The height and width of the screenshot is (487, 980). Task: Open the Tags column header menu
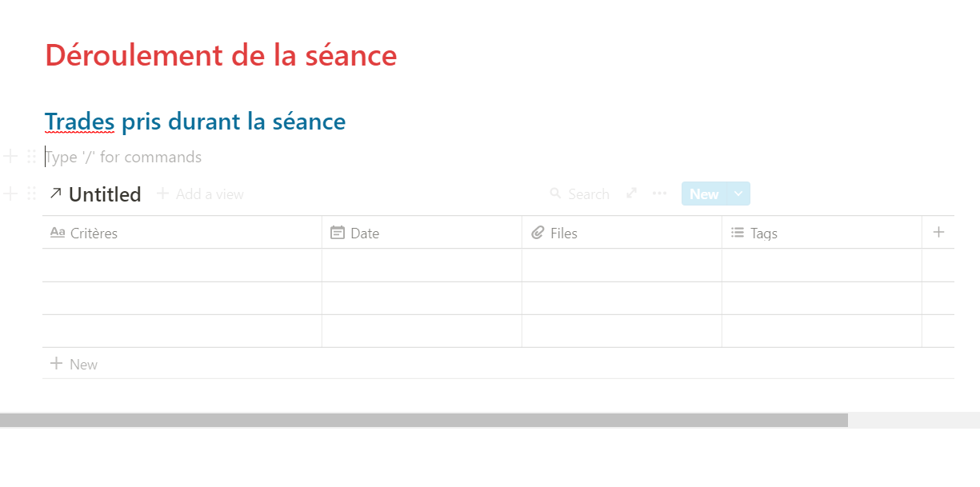point(764,234)
